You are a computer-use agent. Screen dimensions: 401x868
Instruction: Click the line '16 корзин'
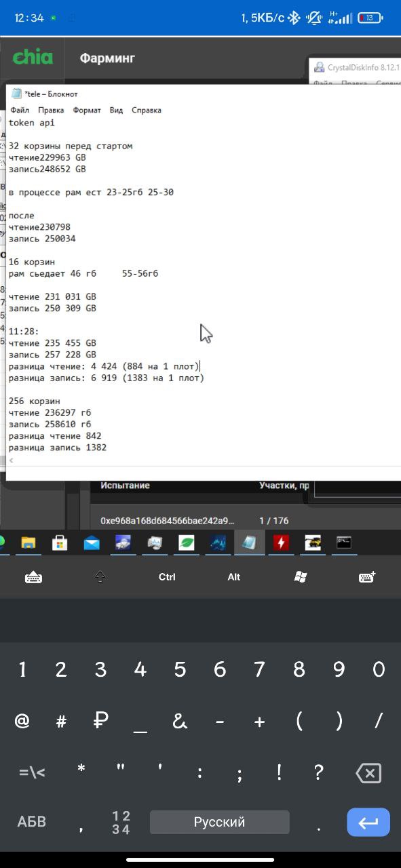(32, 262)
